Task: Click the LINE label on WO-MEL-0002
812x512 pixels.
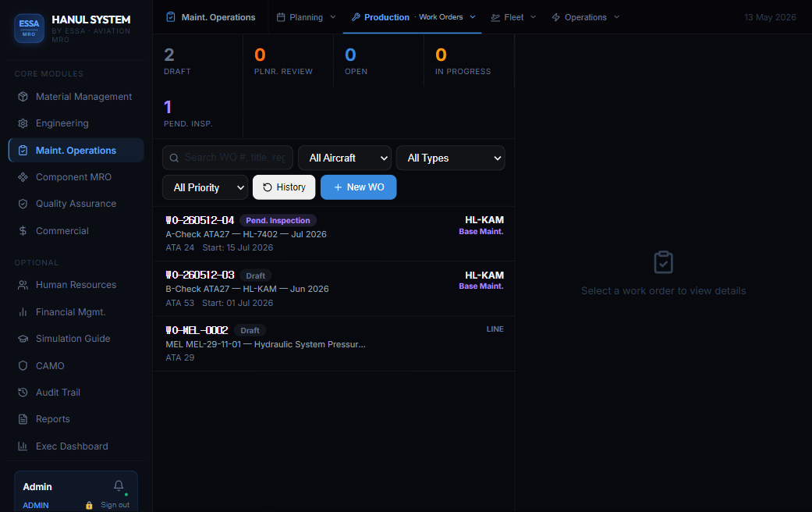Action: (x=495, y=329)
